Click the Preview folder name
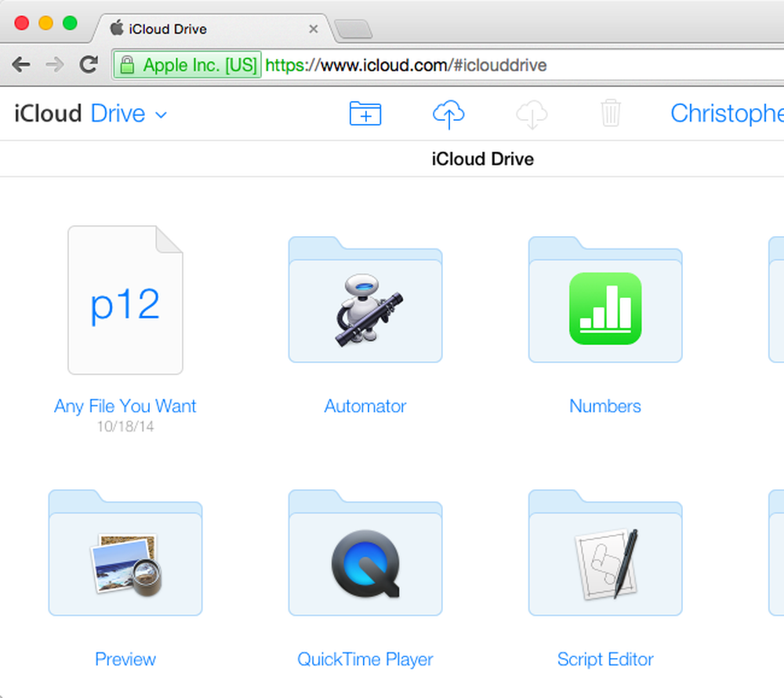The height and width of the screenshot is (698, 784). click(x=125, y=659)
